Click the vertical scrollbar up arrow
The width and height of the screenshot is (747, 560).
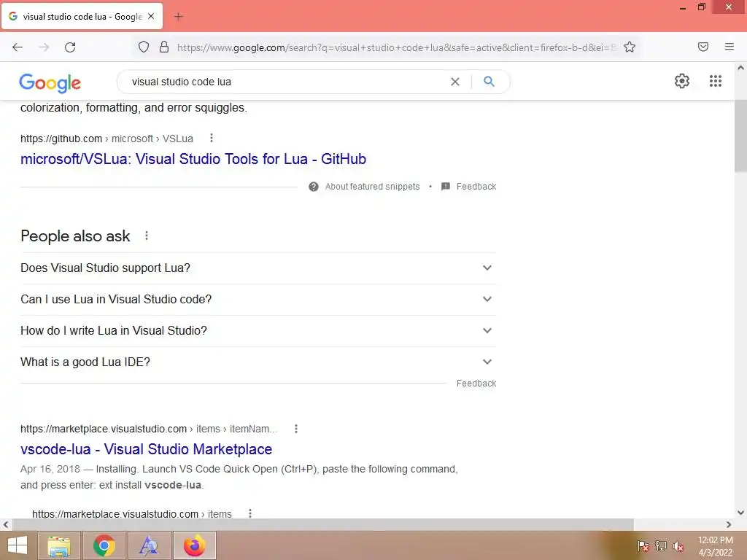[x=740, y=68]
